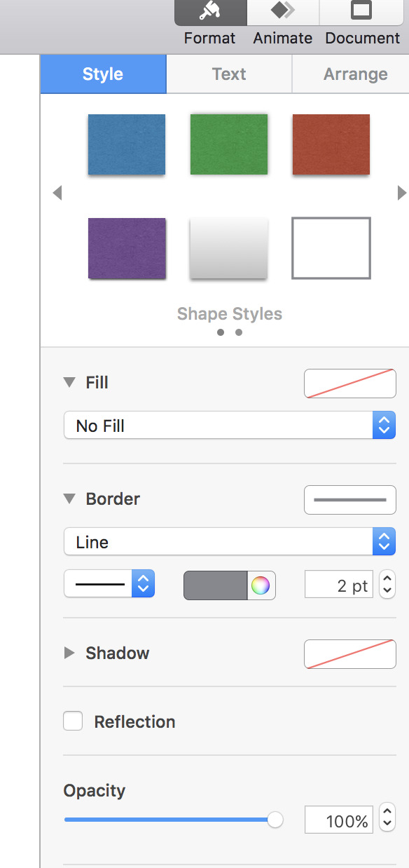Collapse the Border section triangle
Image resolution: width=409 pixels, height=868 pixels.
[69, 499]
